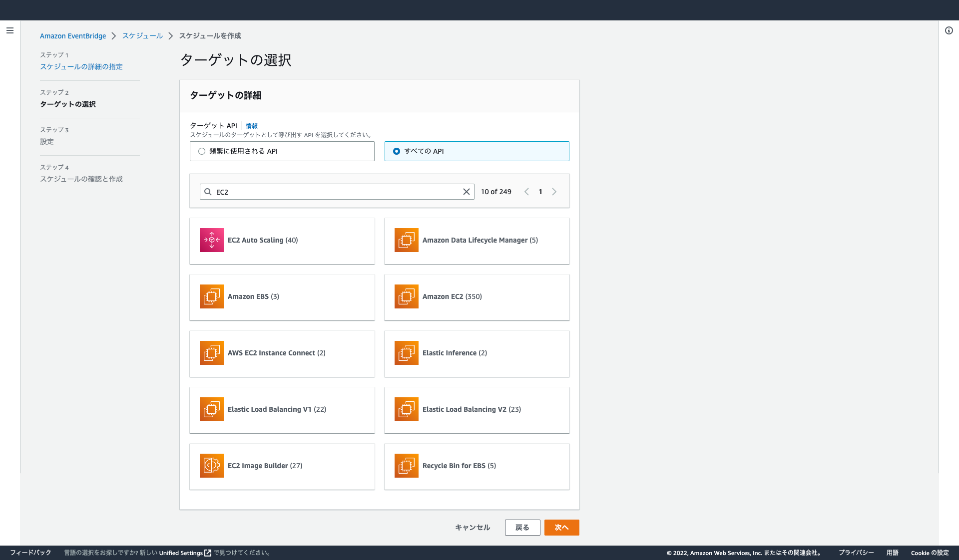
Task: Select the 頻繁に使用される API radio button
Action: point(202,151)
